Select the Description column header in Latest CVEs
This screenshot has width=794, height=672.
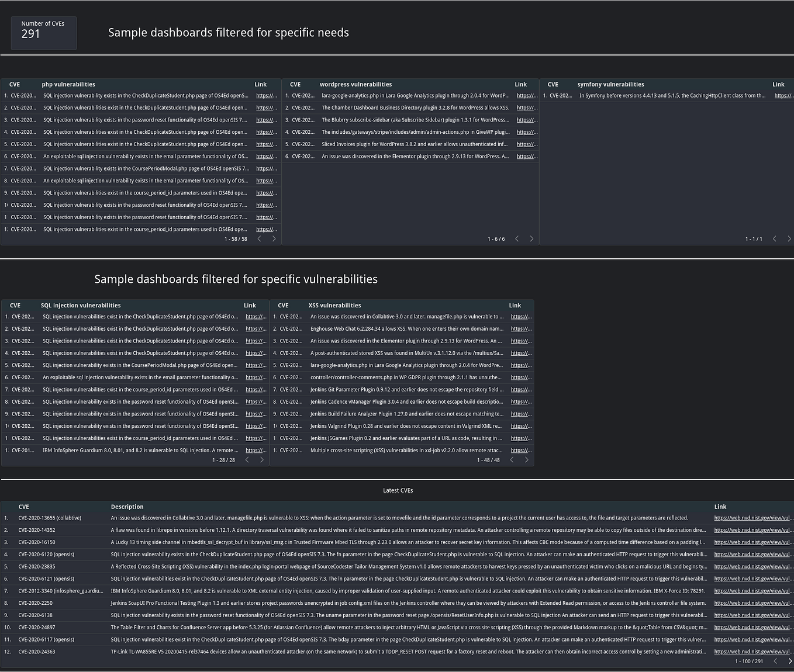point(127,507)
